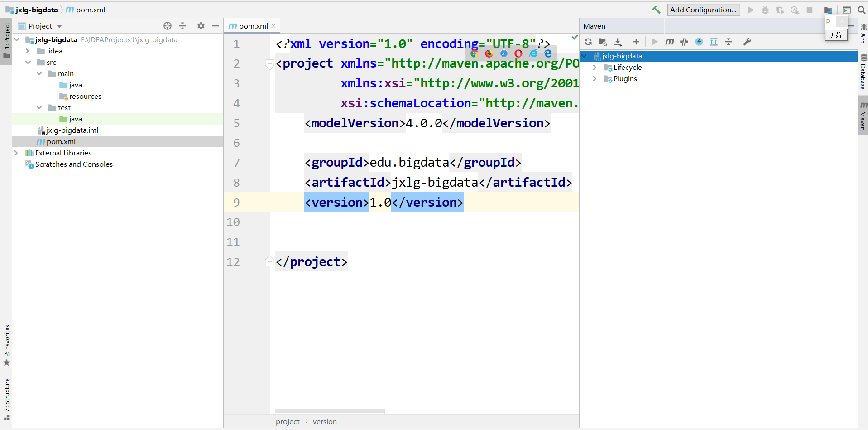Reimport all Maven projects refresh icon
Screen dimensions: 868x430
(588, 42)
